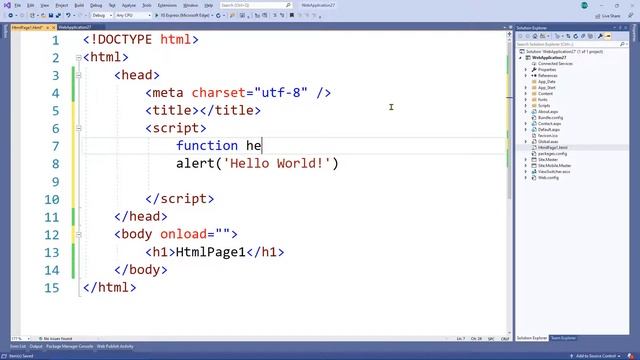This screenshot has width=640, height=360.
Task: Select About.aspx file
Action: pyautogui.click(x=548, y=111)
